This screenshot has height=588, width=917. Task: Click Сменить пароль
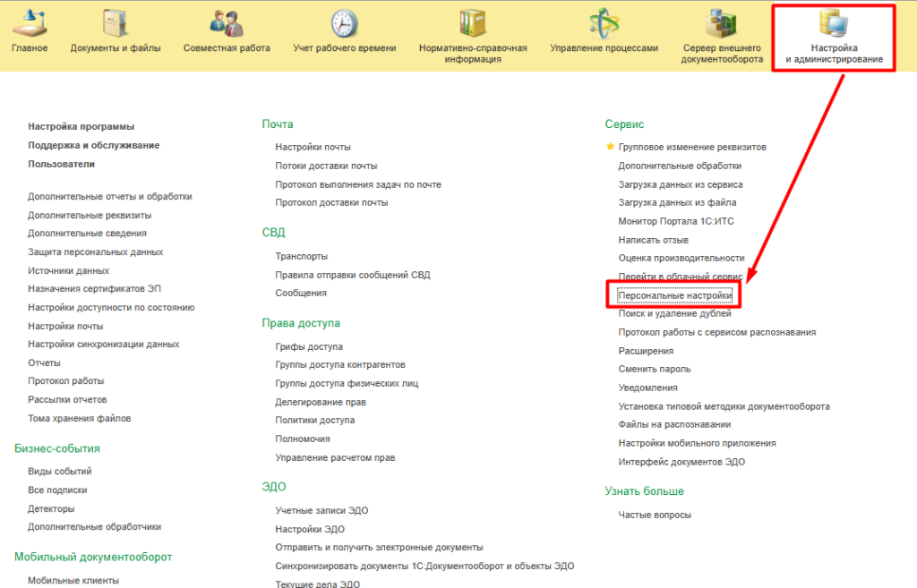(655, 369)
